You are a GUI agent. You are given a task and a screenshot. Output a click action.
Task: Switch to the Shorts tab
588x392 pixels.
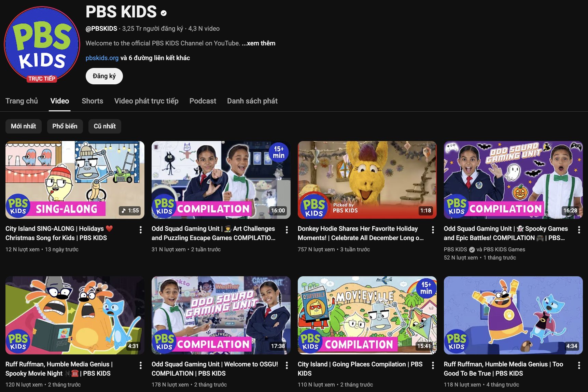click(92, 101)
